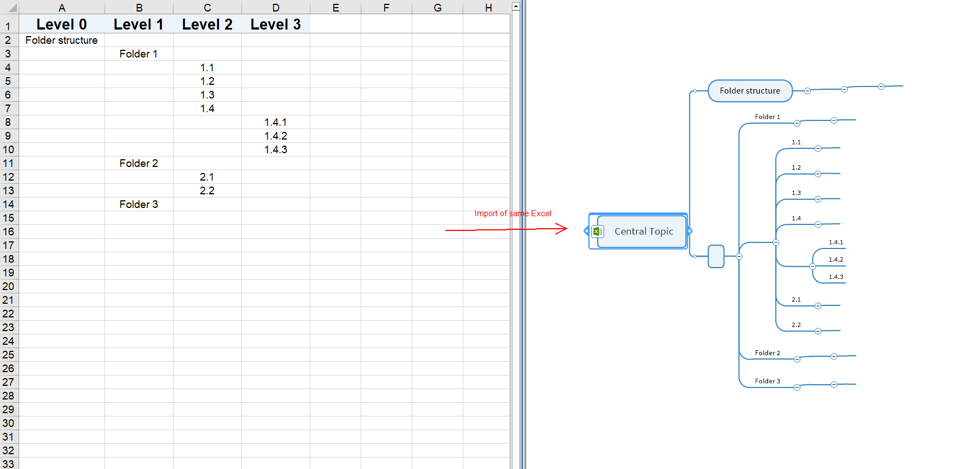Select the Folder 3 topic in the mind map
The width and height of the screenshot is (980, 469).
(x=767, y=381)
